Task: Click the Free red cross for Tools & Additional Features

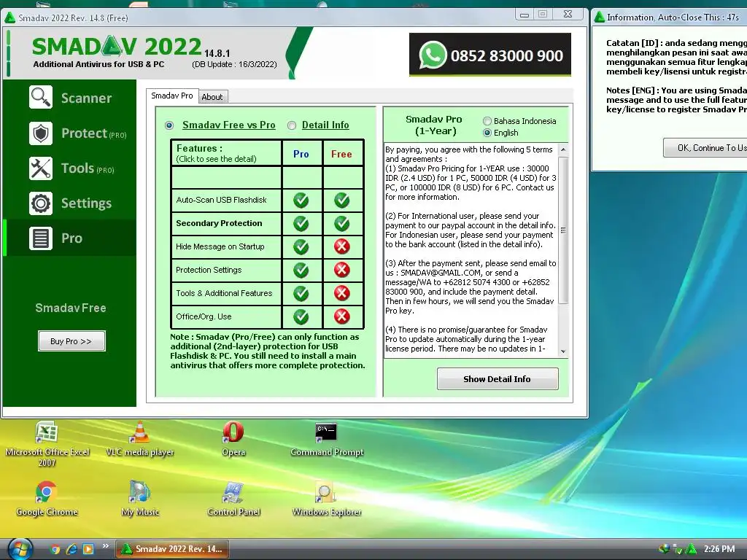Action: pyautogui.click(x=341, y=293)
